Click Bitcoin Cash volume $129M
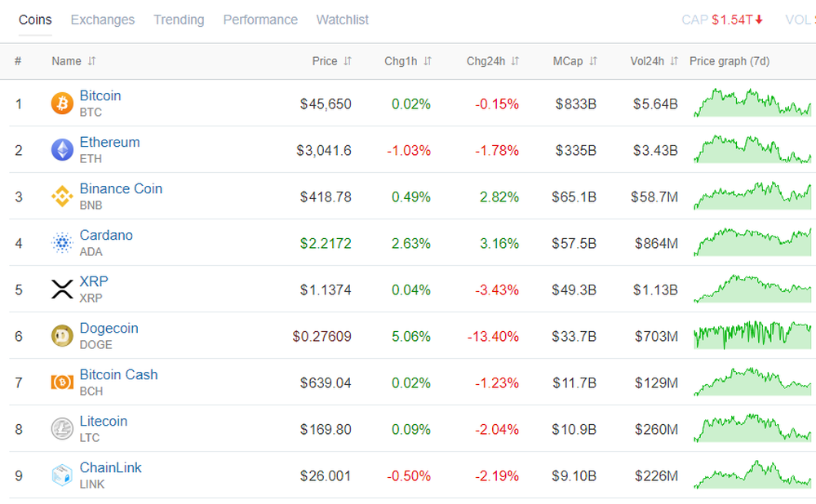This screenshot has width=816, height=504. click(656, 382)
